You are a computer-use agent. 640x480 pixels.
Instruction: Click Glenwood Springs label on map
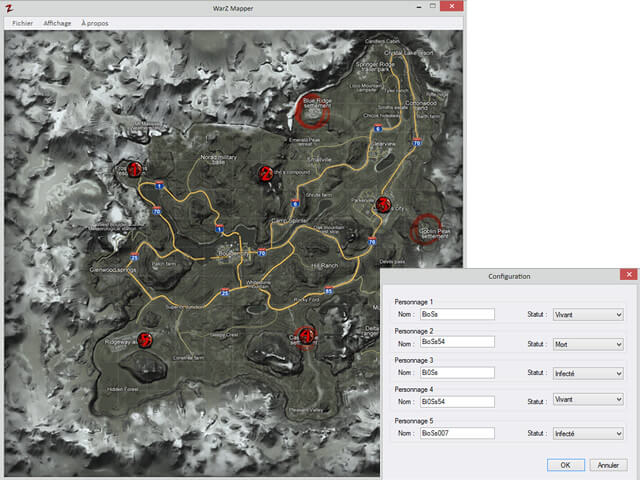click(x=113, y=270)
